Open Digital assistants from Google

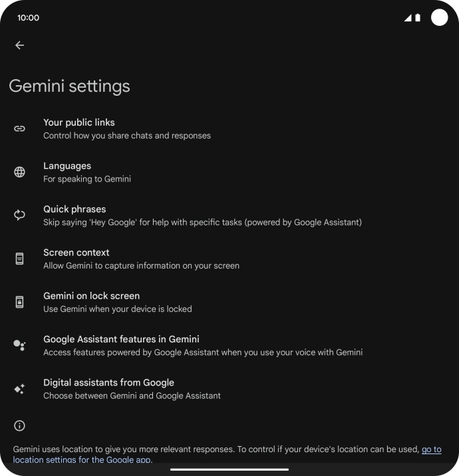[x=132, y=389]
